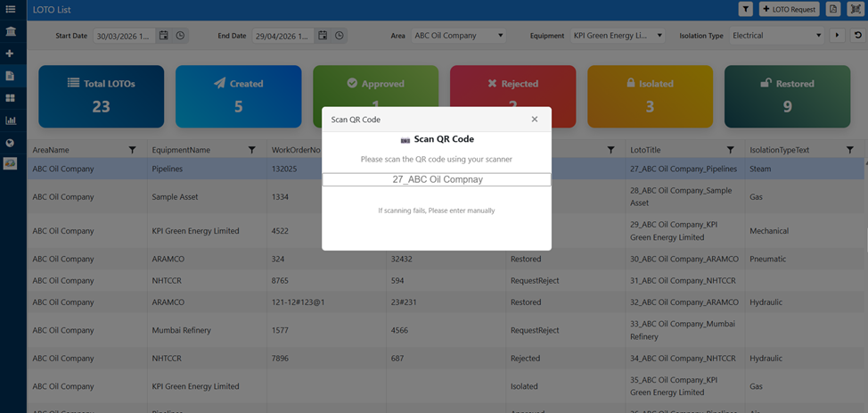Click the LOTO Request button
Screen dimensions: 868x413
click(790, 9)
